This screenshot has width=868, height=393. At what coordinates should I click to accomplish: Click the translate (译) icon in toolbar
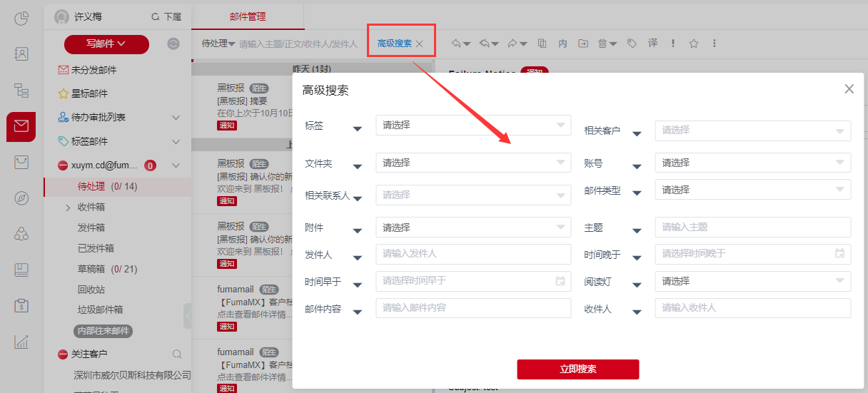(x=652, y=44)
